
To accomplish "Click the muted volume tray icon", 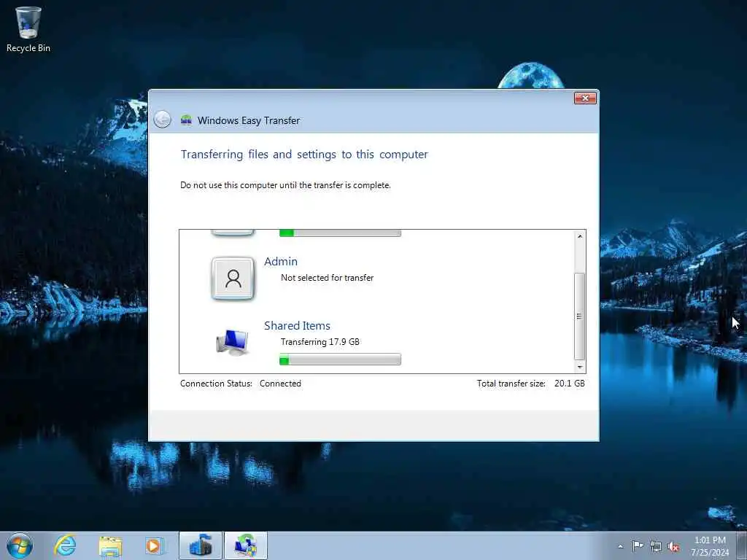I will (x=673, y=547).
